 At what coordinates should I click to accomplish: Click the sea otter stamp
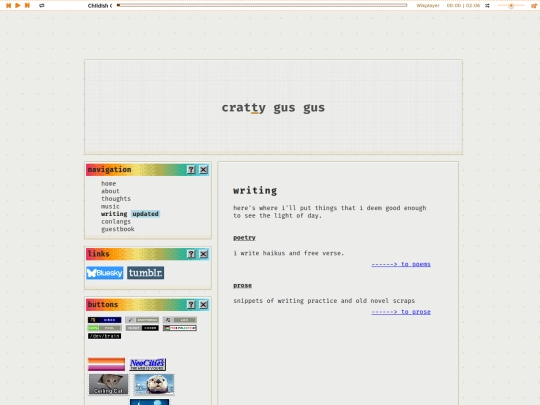coord(154,384)
